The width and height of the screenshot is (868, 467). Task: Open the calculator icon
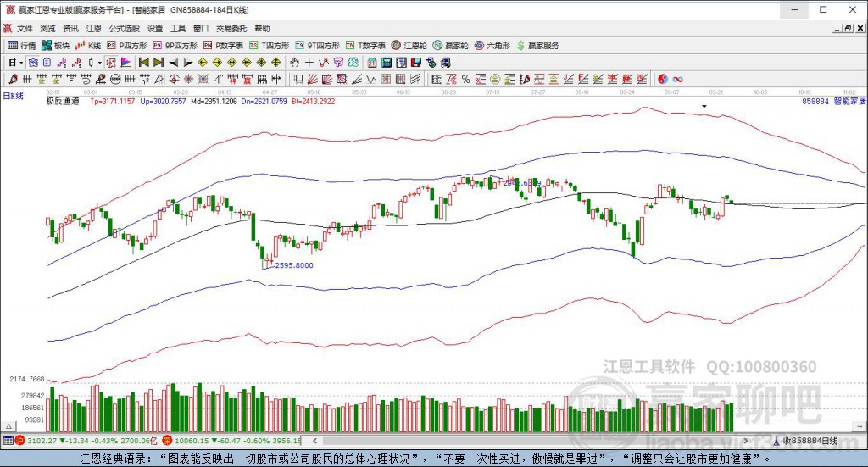tap(387, 63)
